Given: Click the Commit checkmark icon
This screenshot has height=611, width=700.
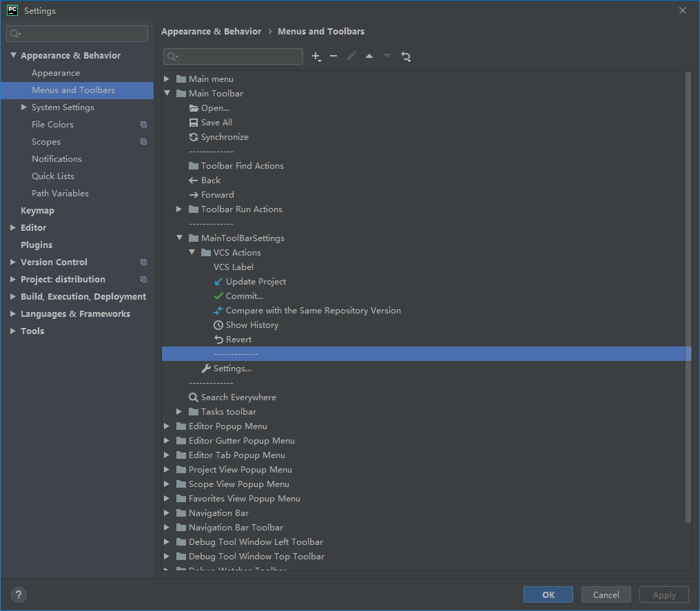Looking at the screenshot, I should click(x=218, y=296).
